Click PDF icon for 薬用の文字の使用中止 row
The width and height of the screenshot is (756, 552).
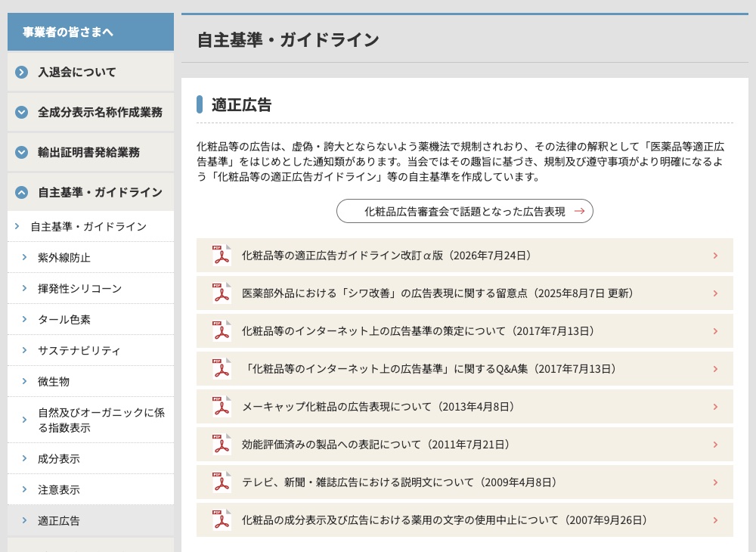(222, 519)
